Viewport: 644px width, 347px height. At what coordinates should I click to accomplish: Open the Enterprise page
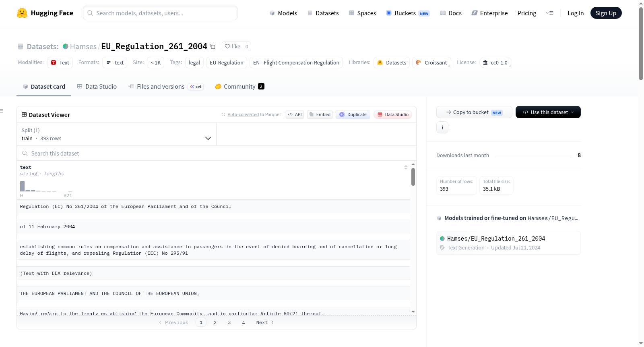pos(489,13)
